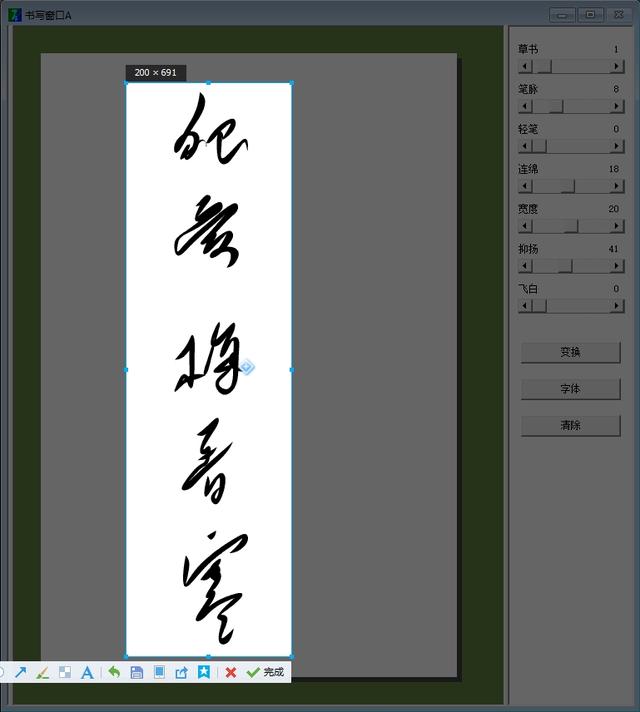Minimize the 书写窗口A window
This screenshot has width=640, height=712.
(562, 15)
